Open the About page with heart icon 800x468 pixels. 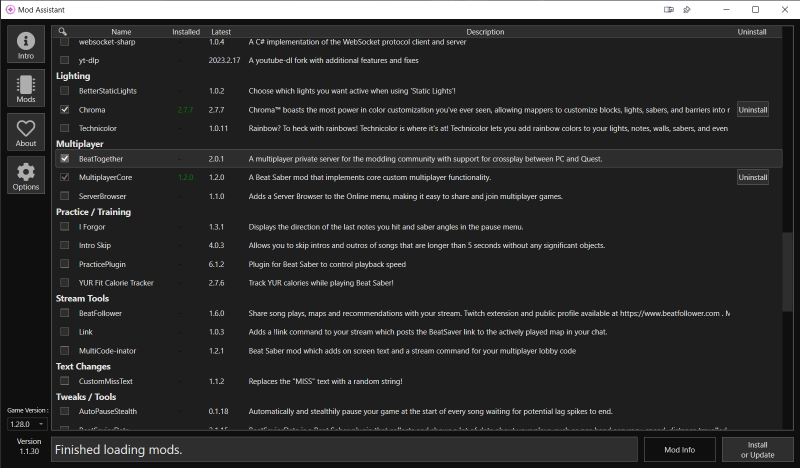pyautogui.click(x=26, y=132)
